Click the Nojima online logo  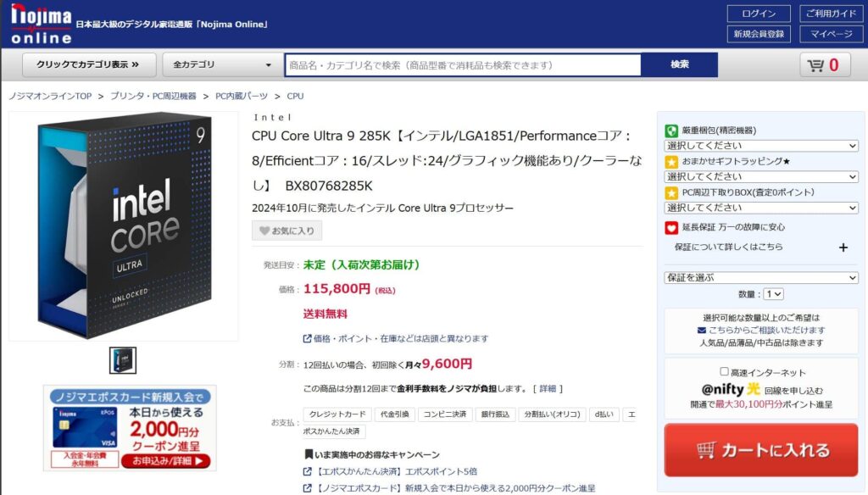(42, 24)
